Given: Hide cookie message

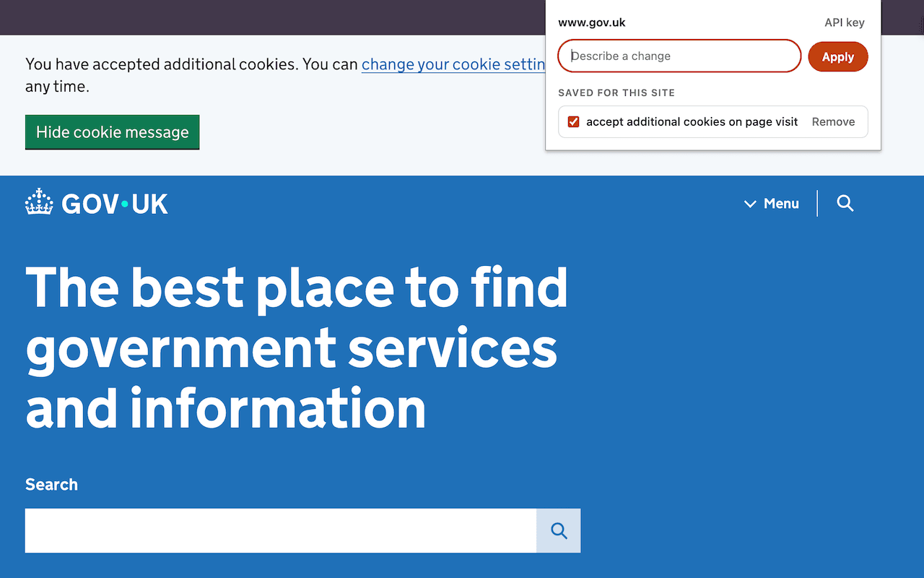Looking at the screenshot, I should (x=112, y=132).
